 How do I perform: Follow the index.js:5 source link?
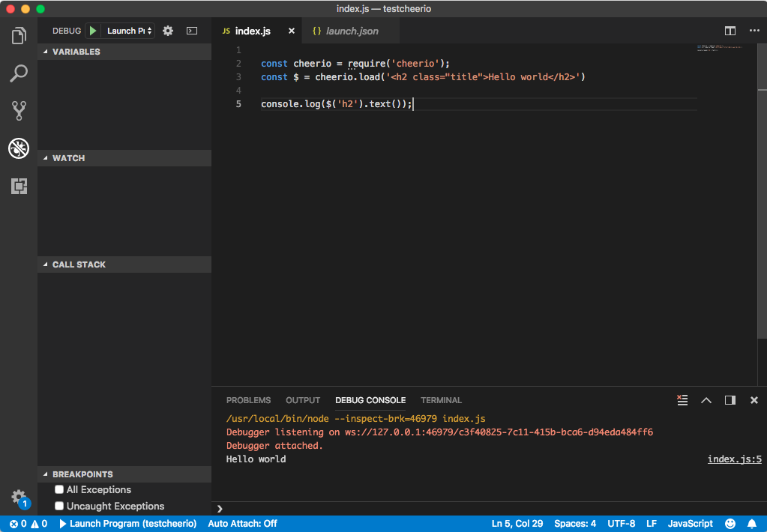click(x=734, y=459)
